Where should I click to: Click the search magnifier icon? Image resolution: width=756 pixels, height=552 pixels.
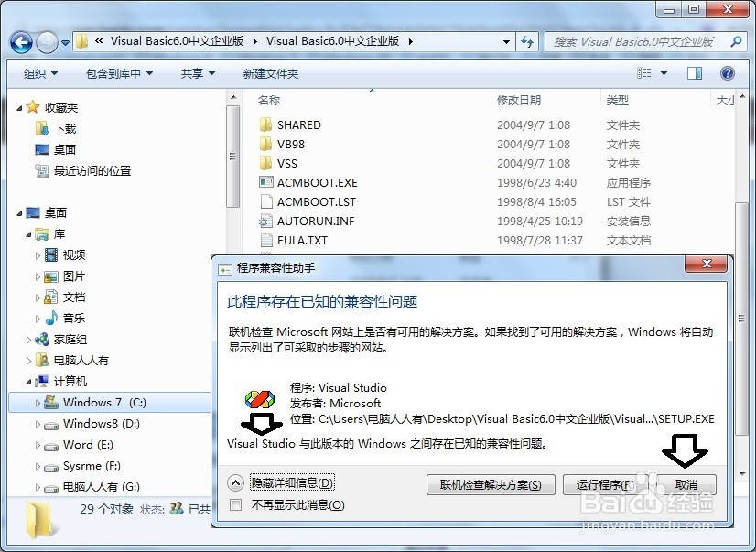click(736, 42)
